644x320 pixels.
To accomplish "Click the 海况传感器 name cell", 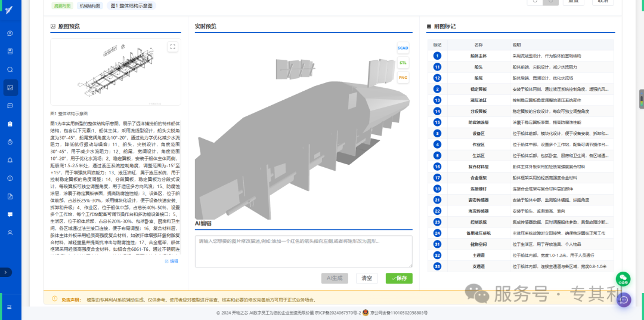I will tap(478, 211).
